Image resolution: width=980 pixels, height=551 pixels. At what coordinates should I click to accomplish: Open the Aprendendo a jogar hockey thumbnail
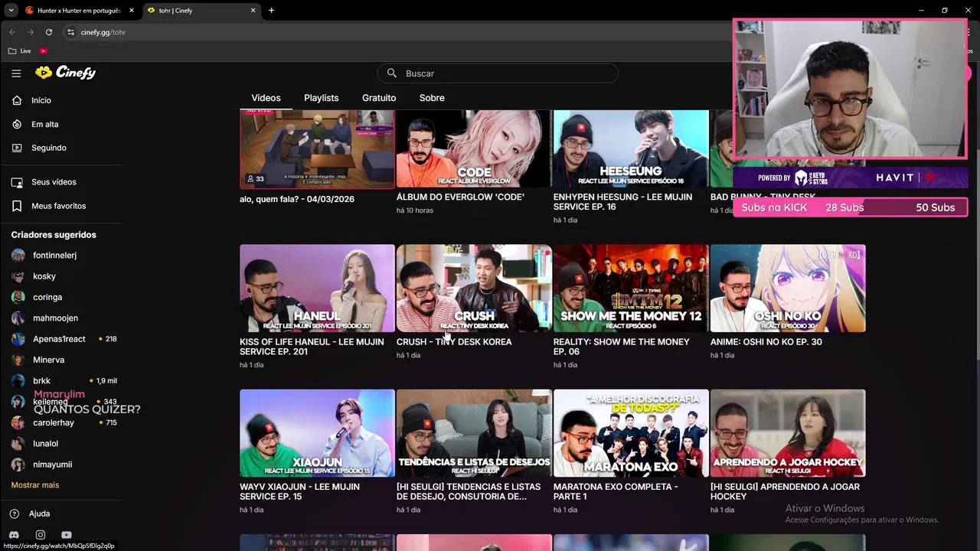pos(788,433)
